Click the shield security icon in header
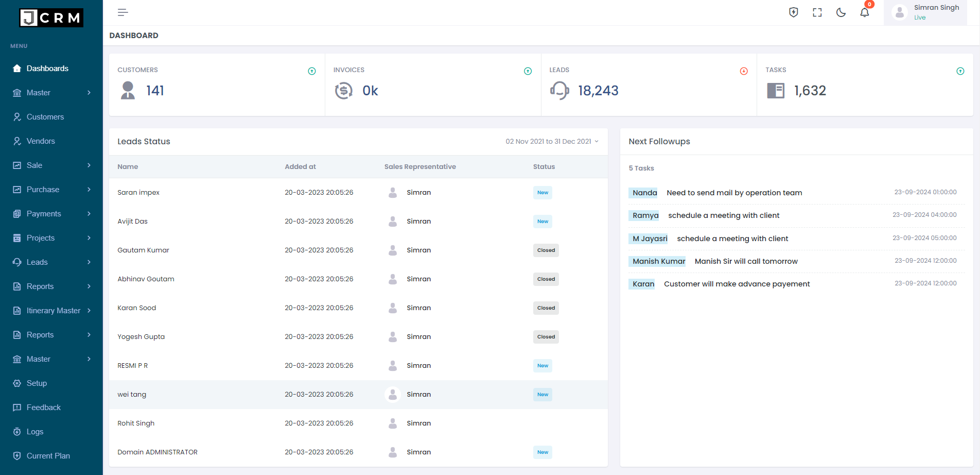 coord(793,12)
